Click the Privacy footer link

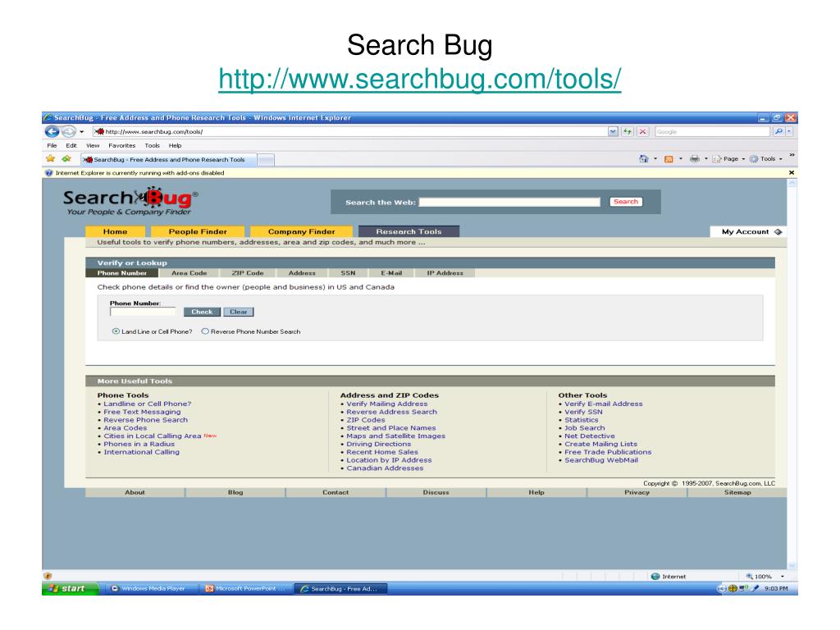[637, 492]
